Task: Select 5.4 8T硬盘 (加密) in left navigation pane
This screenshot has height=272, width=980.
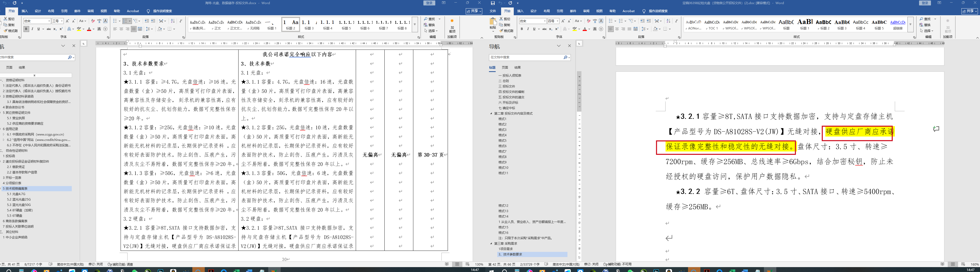Action: click(20, 210)
